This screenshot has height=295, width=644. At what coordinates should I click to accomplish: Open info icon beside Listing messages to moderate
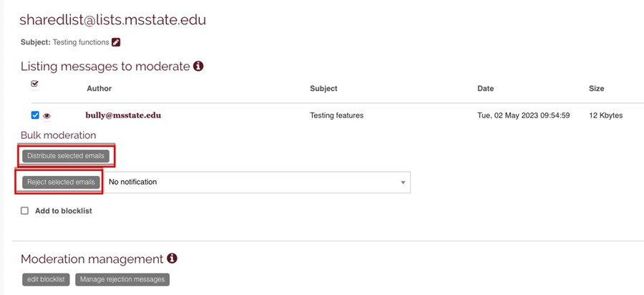click(198, 66)
